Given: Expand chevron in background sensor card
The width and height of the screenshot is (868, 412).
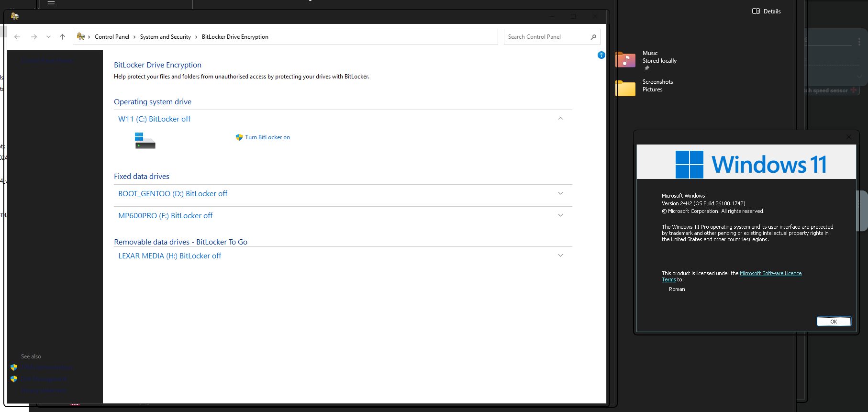Looking at the screenshot, I should pos(859,77).
